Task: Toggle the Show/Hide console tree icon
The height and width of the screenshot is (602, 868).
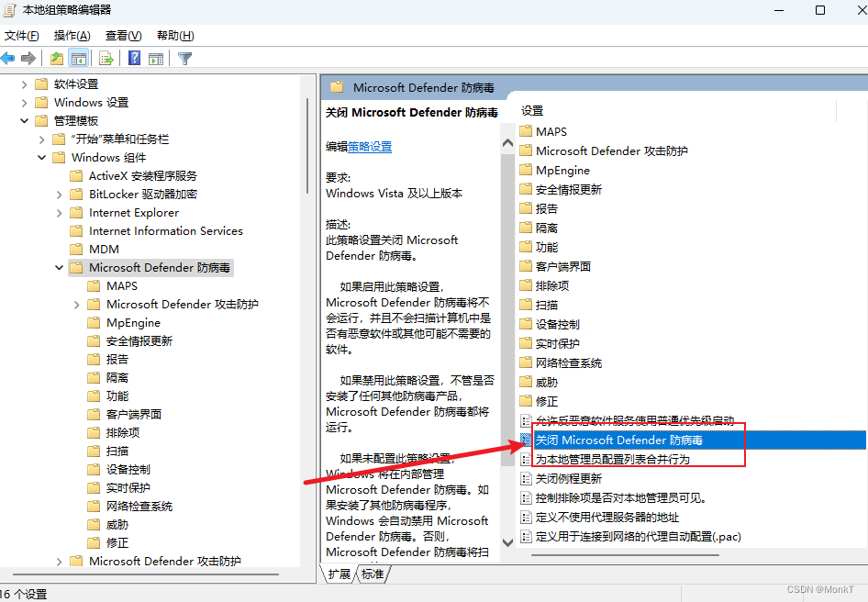Action: [x=79, y=58]
